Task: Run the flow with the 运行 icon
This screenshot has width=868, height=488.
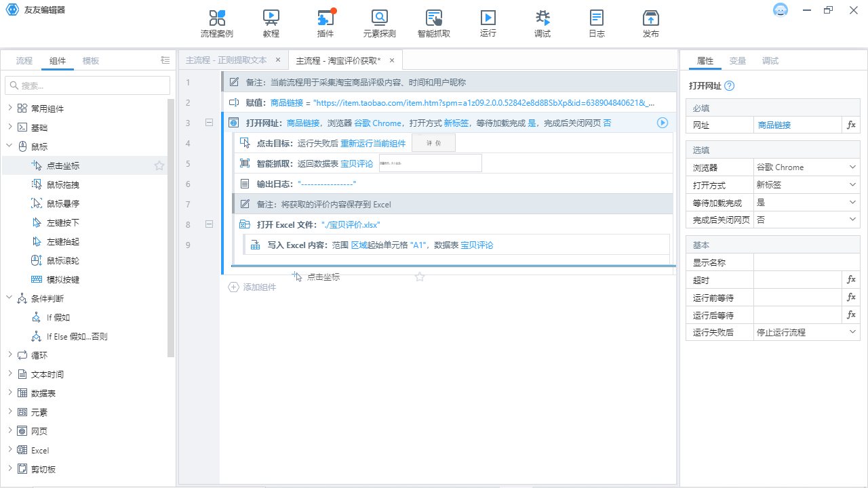Action: click(x=488, y=22)
